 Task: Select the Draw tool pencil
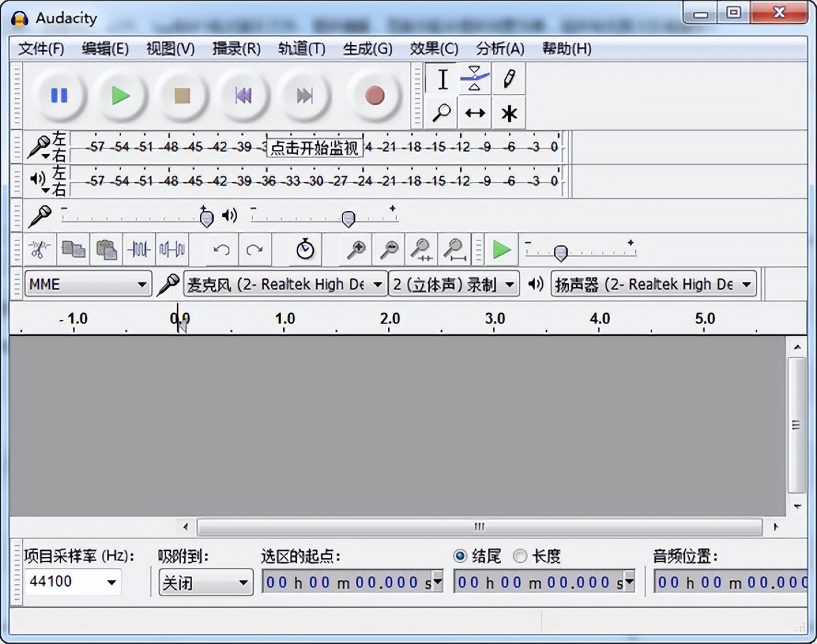pos(508,78)
